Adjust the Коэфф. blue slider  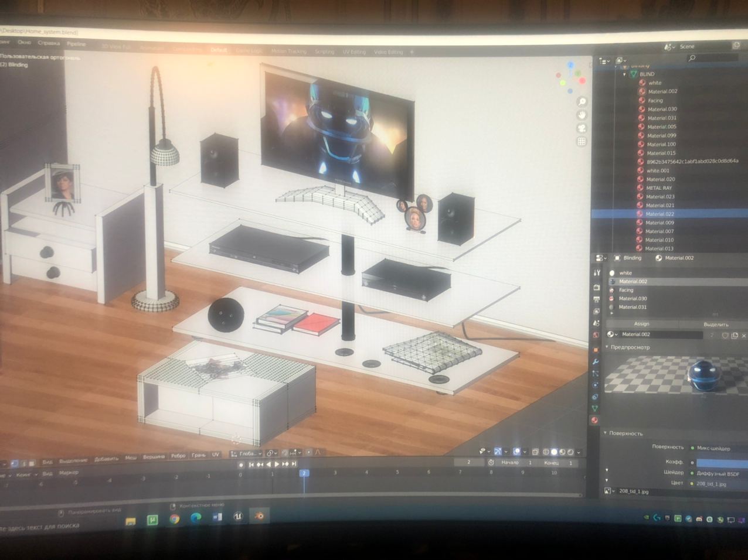pos(722,463)
